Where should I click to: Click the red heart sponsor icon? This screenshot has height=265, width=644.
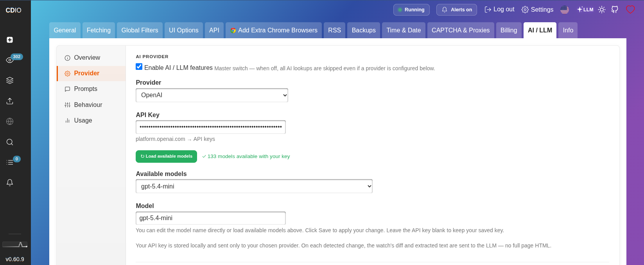point(630,10)
